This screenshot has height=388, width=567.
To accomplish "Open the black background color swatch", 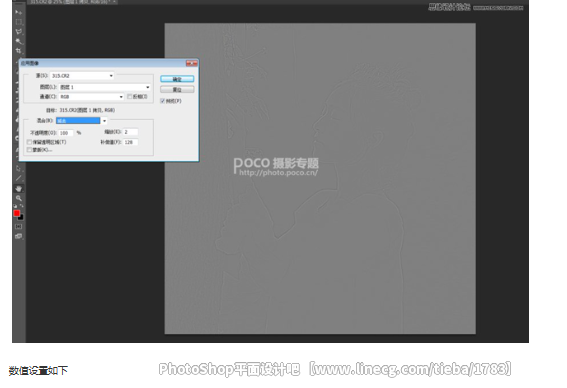I will 21,217.
